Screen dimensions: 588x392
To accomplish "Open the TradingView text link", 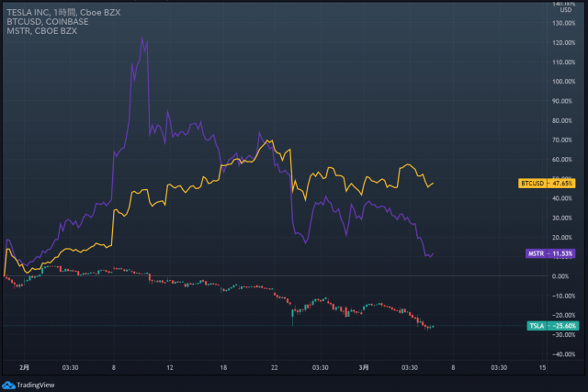I will (36, 385).
